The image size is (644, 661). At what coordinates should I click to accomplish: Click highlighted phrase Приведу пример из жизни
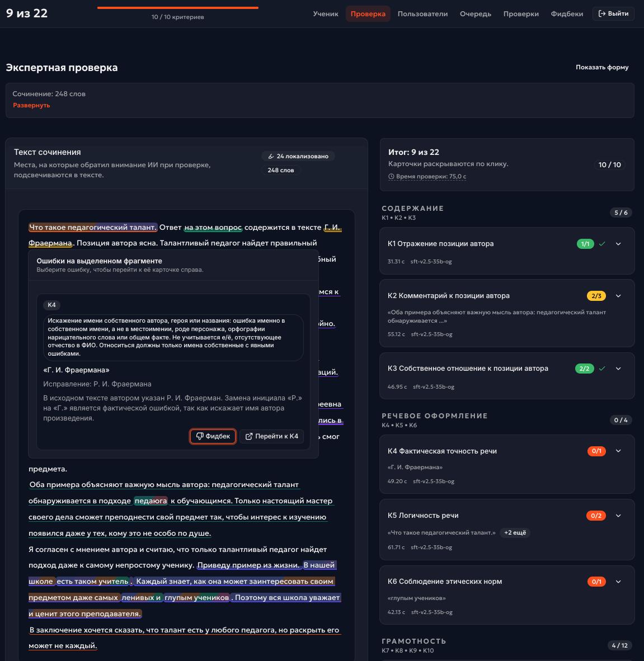(x=248, y=565)
